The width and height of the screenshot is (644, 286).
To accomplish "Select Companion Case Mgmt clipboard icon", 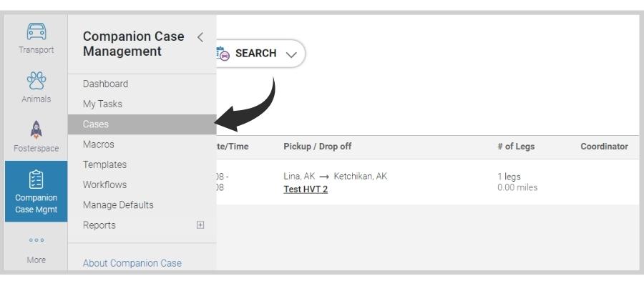I will point(36,179).
